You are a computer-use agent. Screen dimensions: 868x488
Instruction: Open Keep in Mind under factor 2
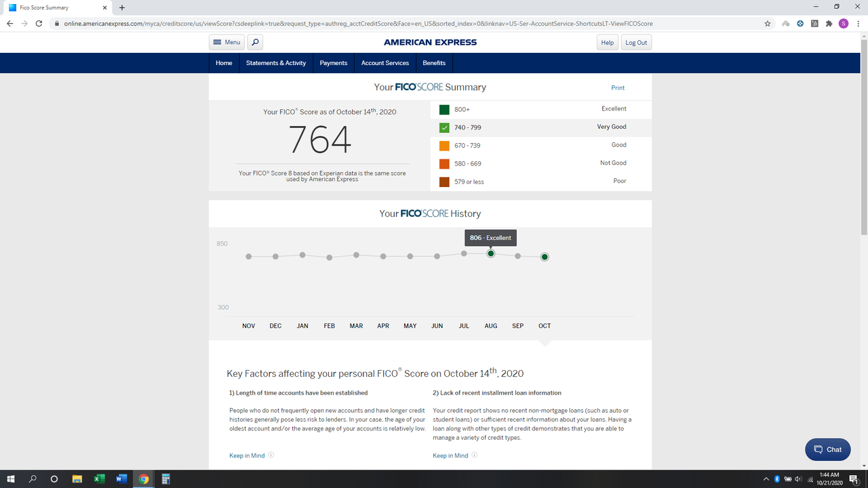450,455
